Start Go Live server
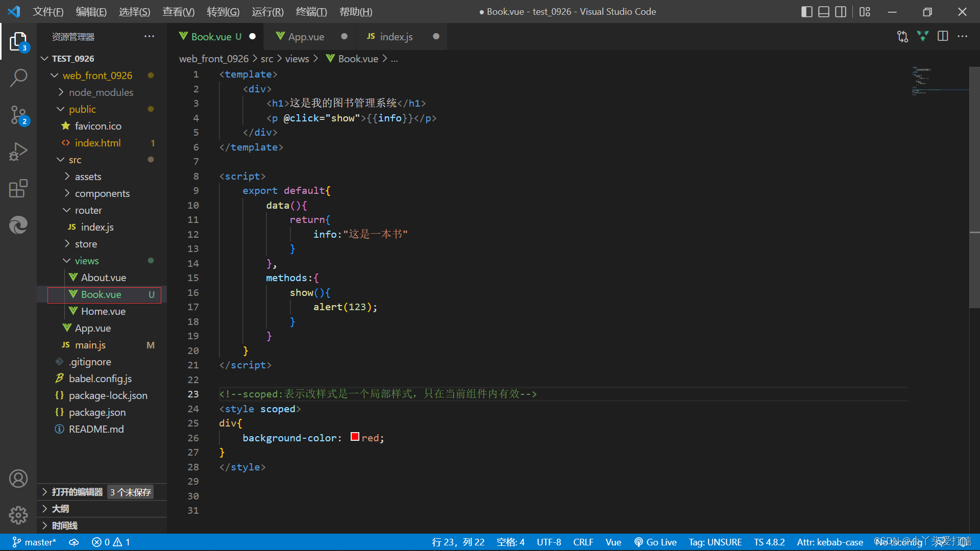 655,542
